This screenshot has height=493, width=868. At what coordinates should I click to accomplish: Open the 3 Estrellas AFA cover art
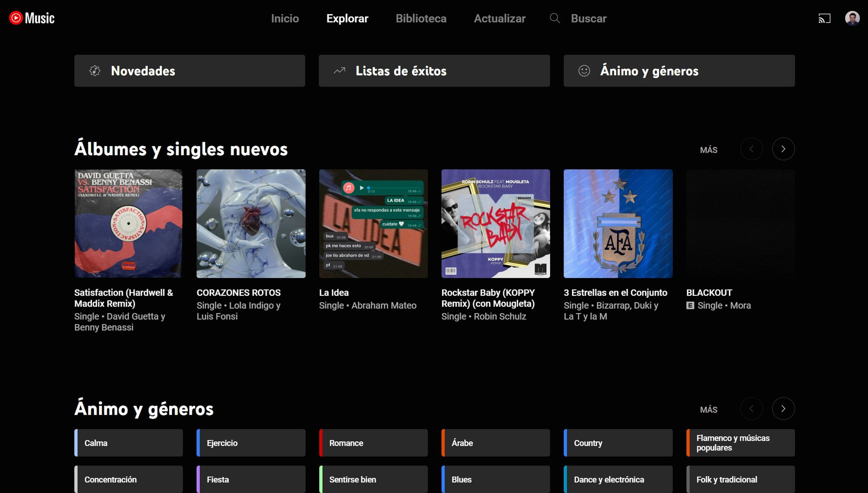tap(618, 224)
